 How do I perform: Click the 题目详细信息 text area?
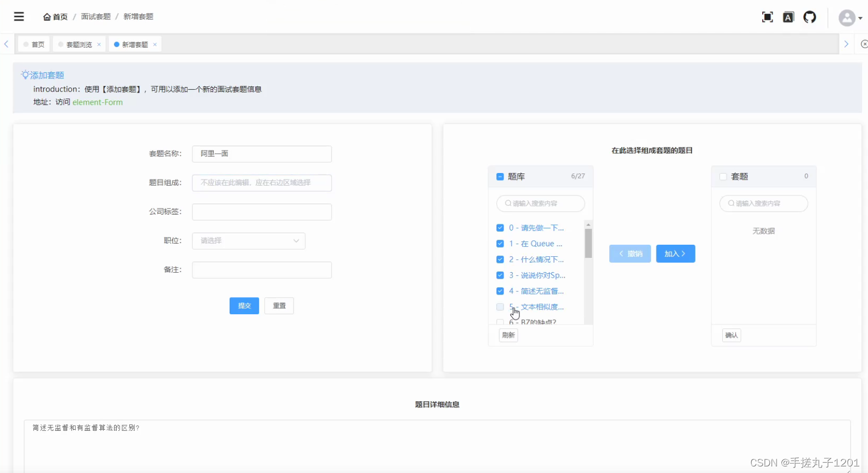pos(437,446)
